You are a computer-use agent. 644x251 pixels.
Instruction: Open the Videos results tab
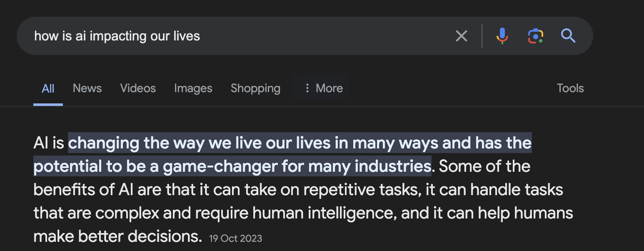point(138,88)
